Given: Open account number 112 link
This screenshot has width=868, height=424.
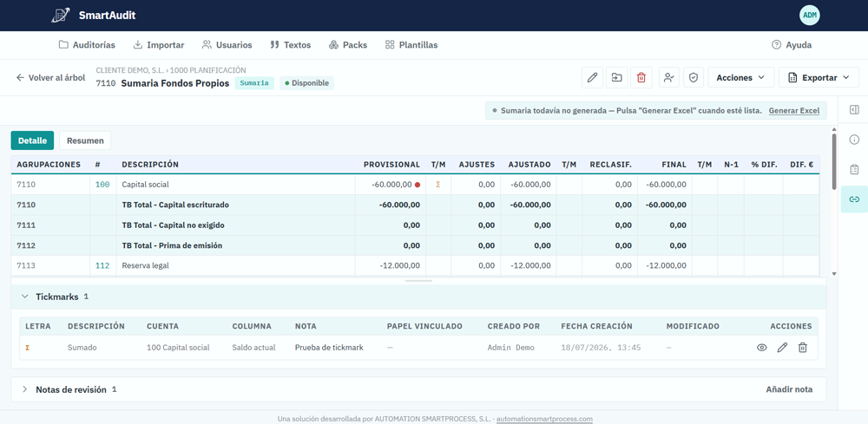Looking at the screenshot, I should [x=102, y=265].
